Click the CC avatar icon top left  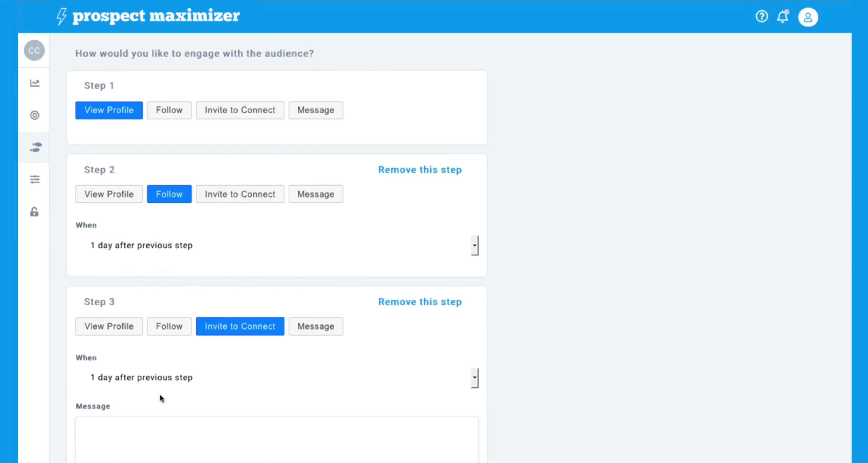point(34,50)
